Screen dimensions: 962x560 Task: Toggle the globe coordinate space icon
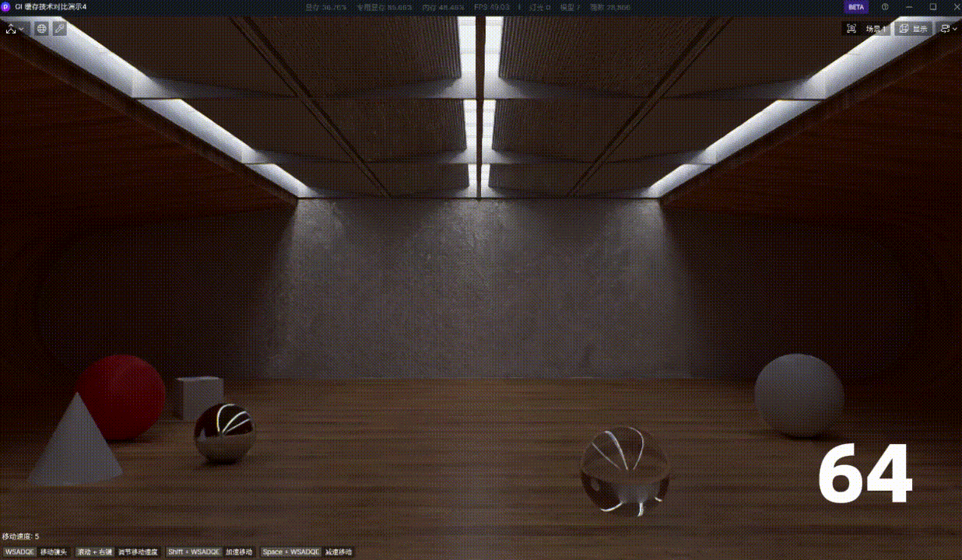pyautogui.click(x=41, y=29)
